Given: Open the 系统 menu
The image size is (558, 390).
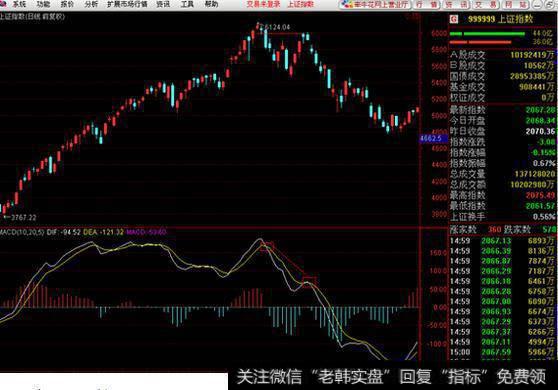Looking at the screenshot, I should [x=20, y=4].
